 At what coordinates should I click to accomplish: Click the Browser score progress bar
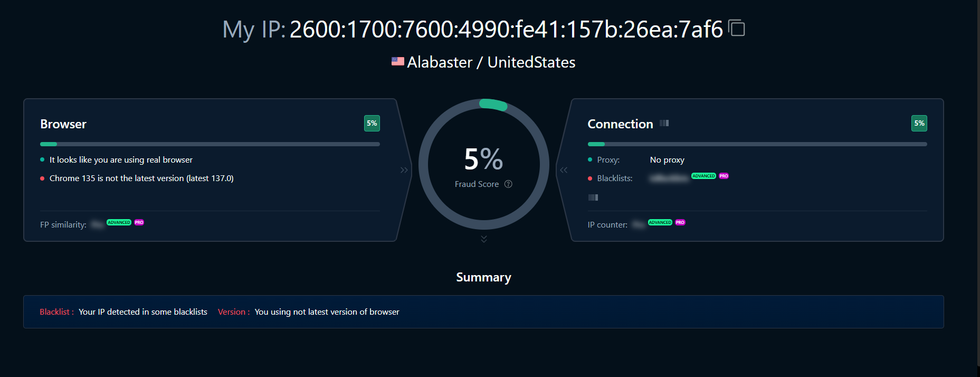point(210,144)
